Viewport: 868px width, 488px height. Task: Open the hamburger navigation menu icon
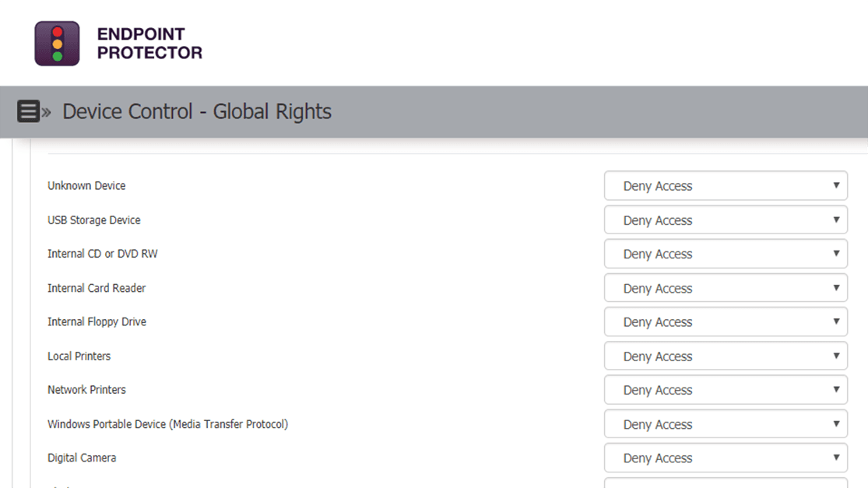click(x=28, y=112)
